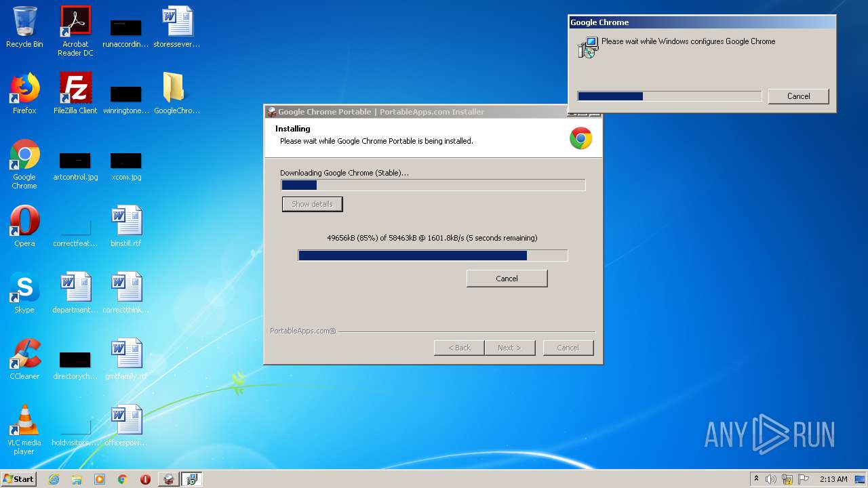Click the installer's bottom Cancel button
This screenshot has width=868, height=488.
click(x=568, y=348)
